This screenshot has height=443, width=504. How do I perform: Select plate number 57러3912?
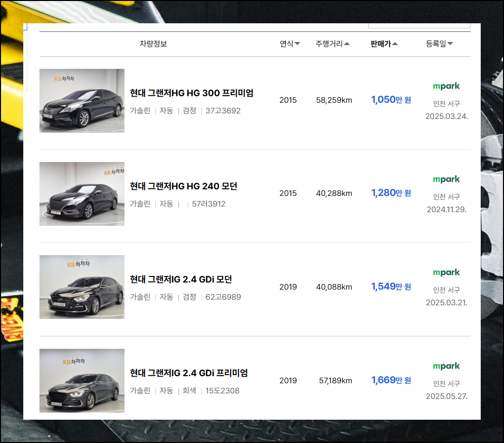(208, 204)
